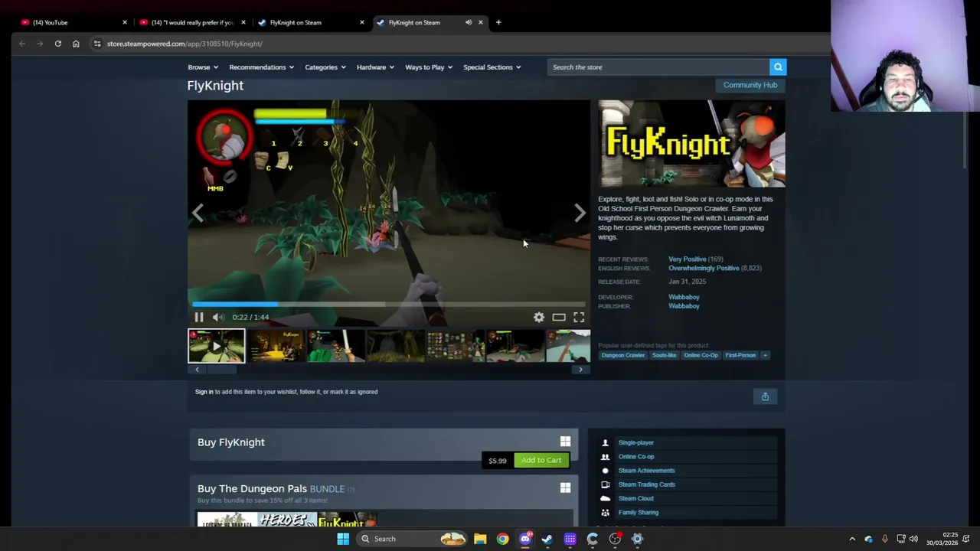Focus the Search the store field

pyautogui.click(x=658, y=67)
